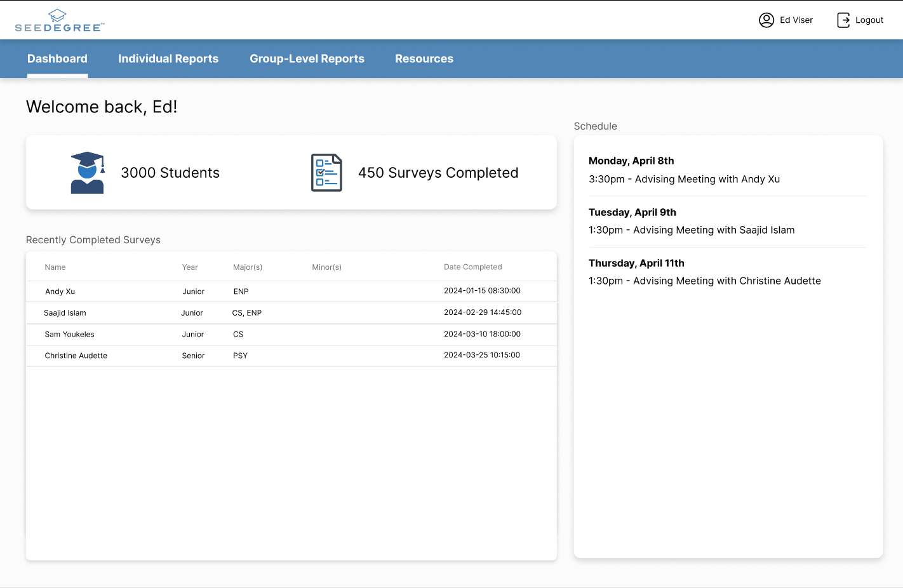Viewport: 903px width, 588px height.
Task: Click the Monday, April 8th heading
Action: coord(631,161)
